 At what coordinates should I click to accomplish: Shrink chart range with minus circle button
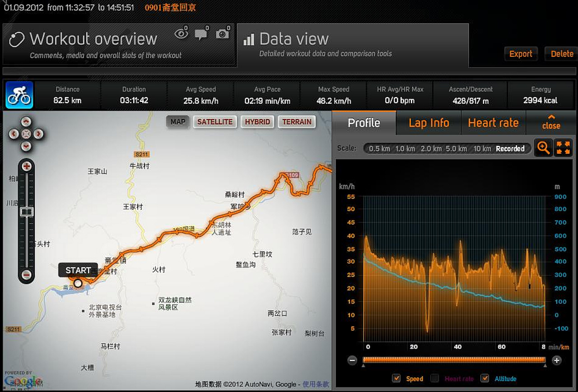coord(353,360)
